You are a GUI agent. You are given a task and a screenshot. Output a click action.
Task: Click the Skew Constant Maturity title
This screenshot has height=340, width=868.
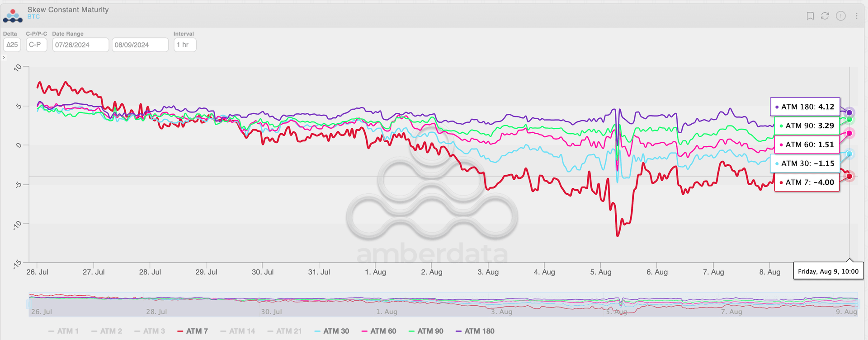68,9
